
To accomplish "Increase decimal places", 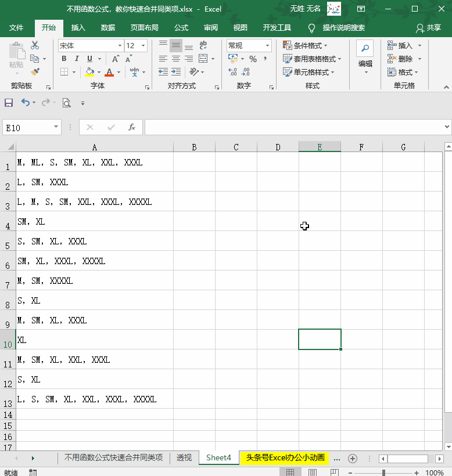I will [x=232, y=72].
